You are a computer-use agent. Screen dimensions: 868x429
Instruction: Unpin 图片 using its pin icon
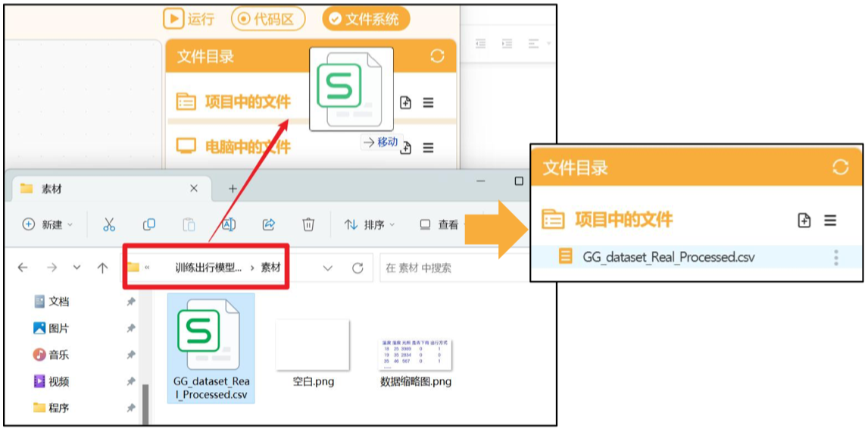click(x=130, y=328)
